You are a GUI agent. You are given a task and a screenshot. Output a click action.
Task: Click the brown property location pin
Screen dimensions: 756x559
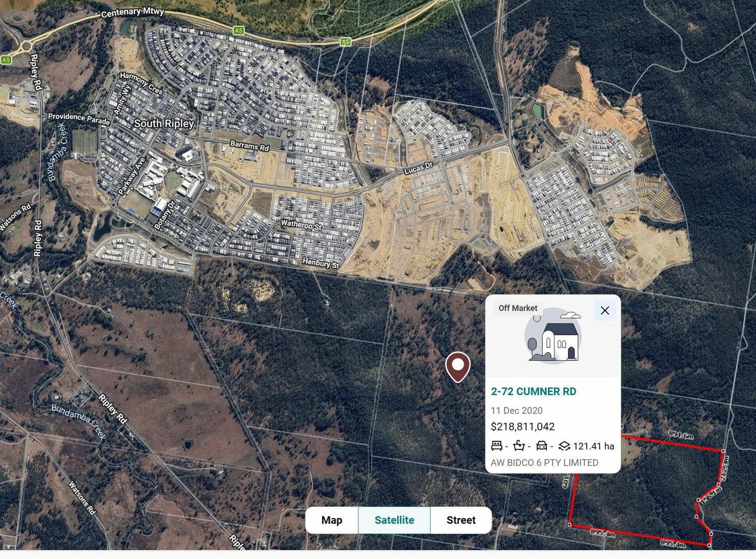(458, 367)
